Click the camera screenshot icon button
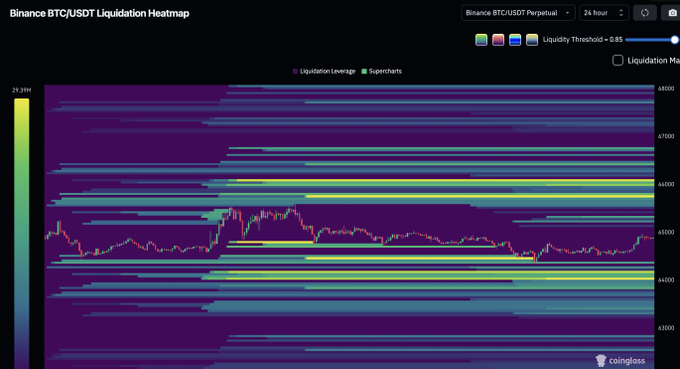This screenshot has height=369, width=680. coord(671,13)
